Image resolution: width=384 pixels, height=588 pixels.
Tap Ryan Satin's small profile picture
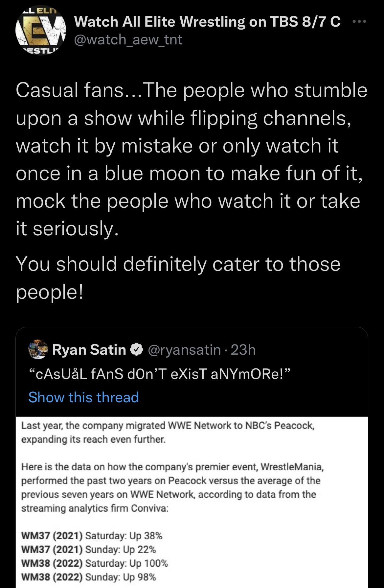(38, 349)
